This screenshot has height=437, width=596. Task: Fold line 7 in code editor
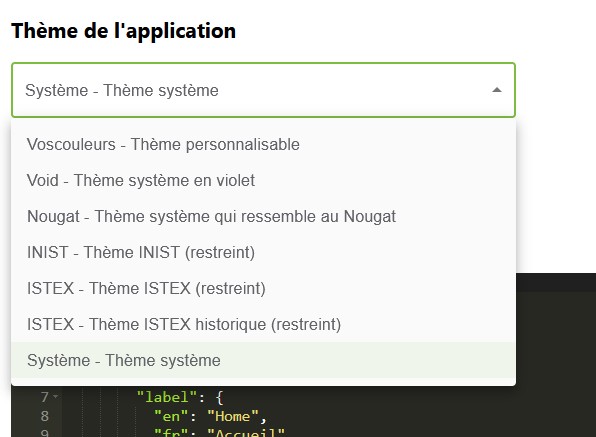tap(55, 397)
